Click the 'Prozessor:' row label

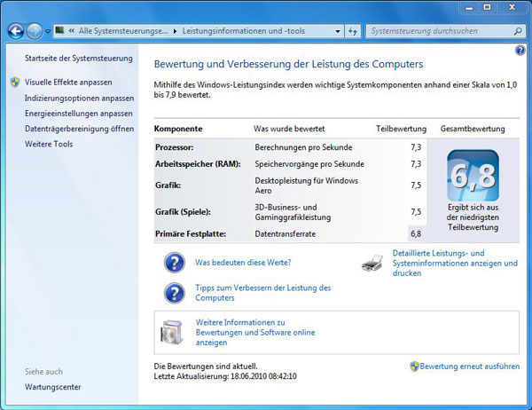click(x=175, y=147)
